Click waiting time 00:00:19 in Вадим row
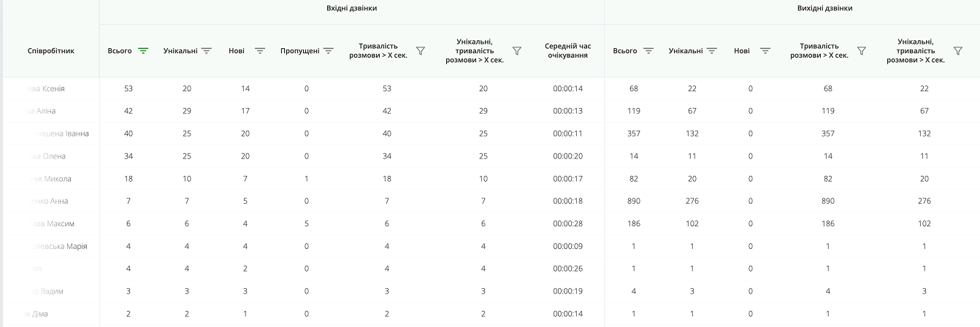This screenshot has width=980, height=327. point(567,291)
